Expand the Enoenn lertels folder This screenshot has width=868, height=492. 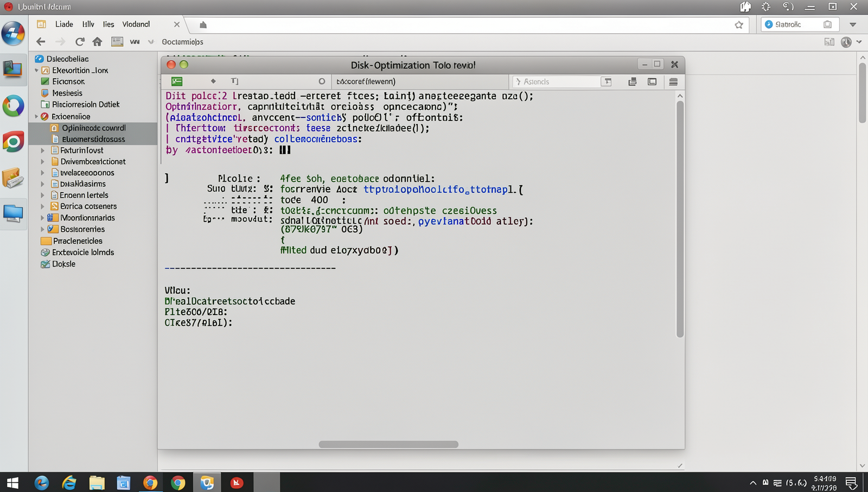(x=43, y=195)
